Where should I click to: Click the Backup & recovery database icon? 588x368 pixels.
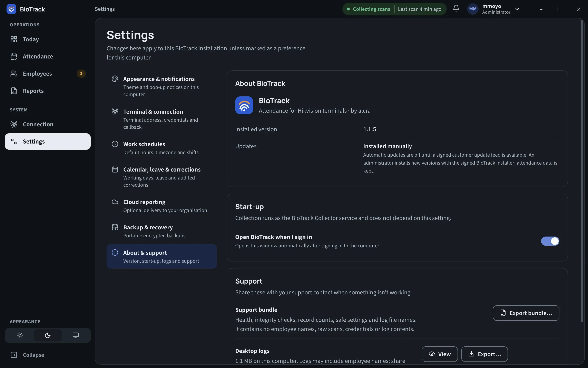click(115, 227)
